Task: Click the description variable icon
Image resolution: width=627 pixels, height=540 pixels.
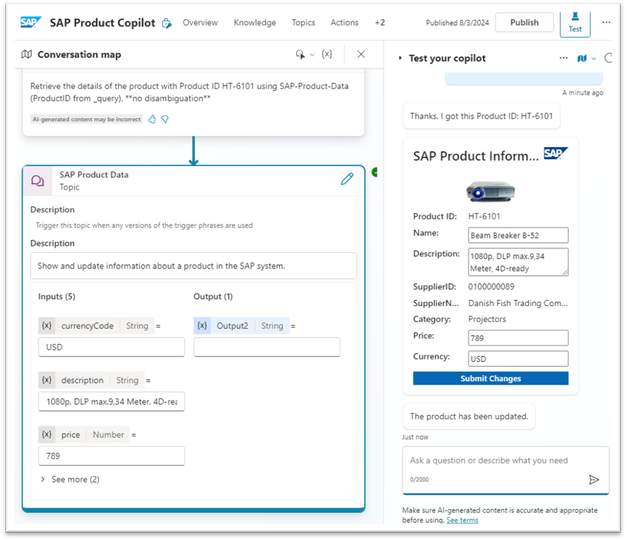Action: (x=47, y=380)
